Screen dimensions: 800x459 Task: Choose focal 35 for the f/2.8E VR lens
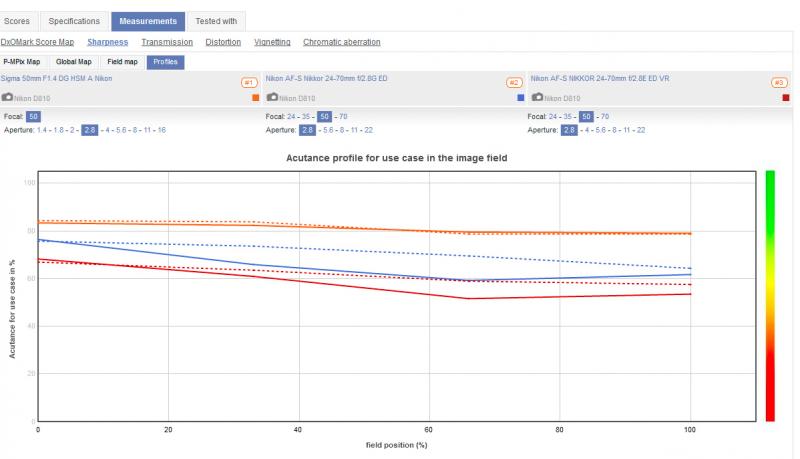[567, 116]
